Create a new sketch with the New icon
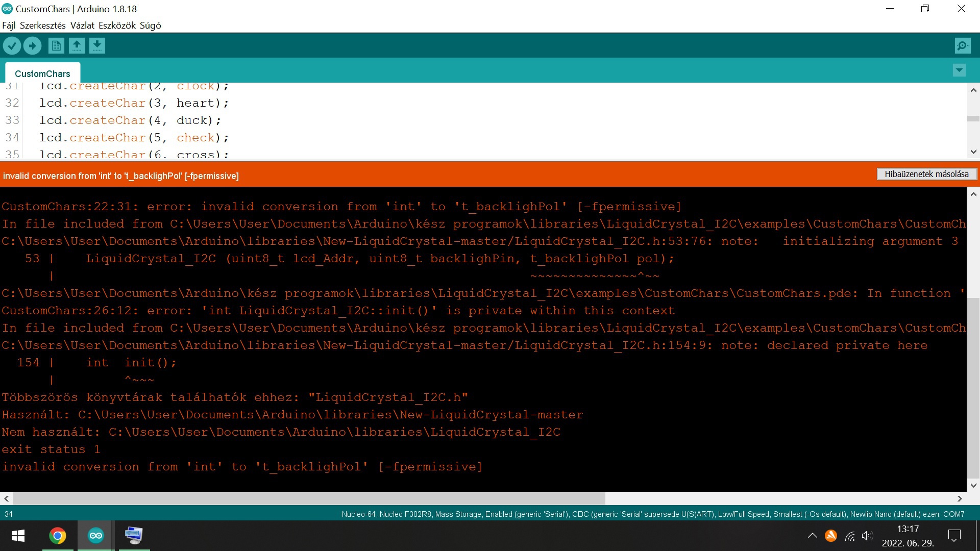980x551 pixels. (x=56, y=46)
